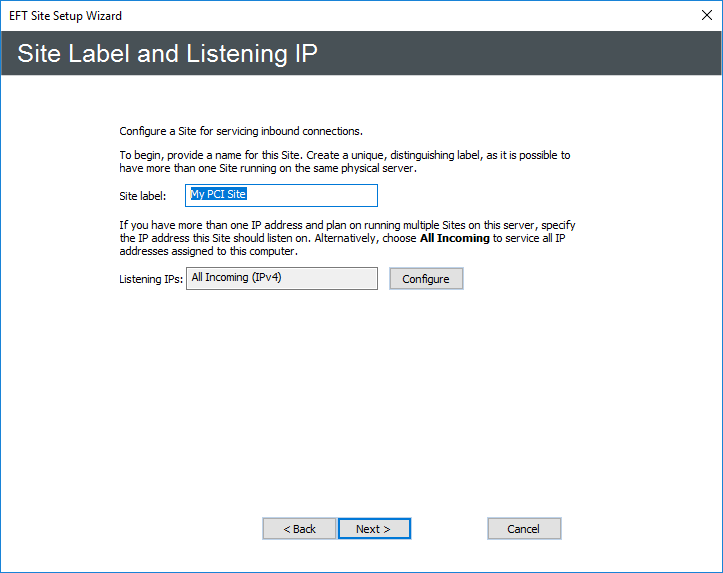Screen dimensions: 723x573
Task: Focus the Site label text box
Action: [x=281, y=195]
